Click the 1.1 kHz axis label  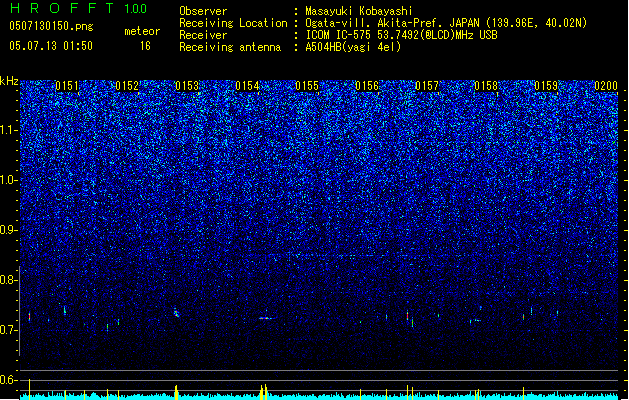point(9,130)
